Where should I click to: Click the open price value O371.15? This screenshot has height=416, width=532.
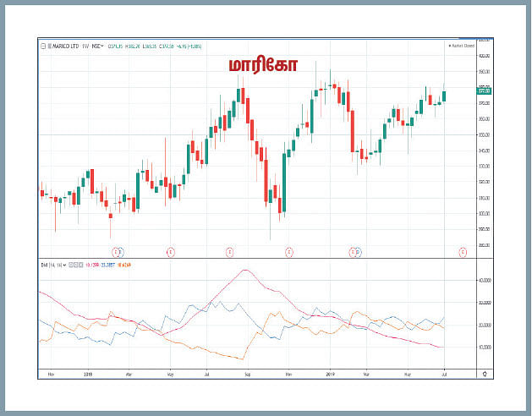(x=115, y=47)
